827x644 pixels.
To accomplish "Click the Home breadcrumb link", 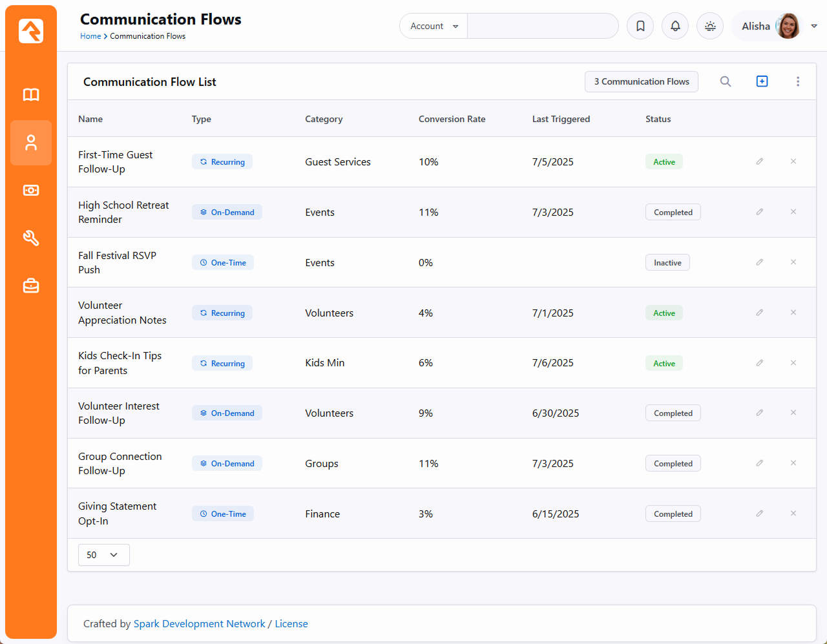I will click(x=90, y=36).
